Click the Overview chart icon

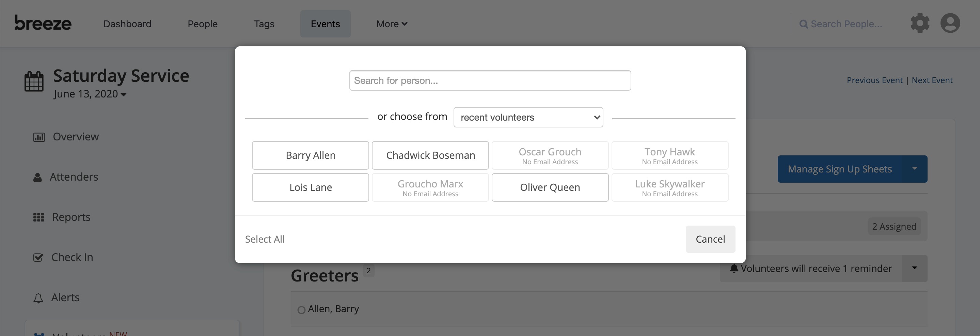tap(39, 137)
